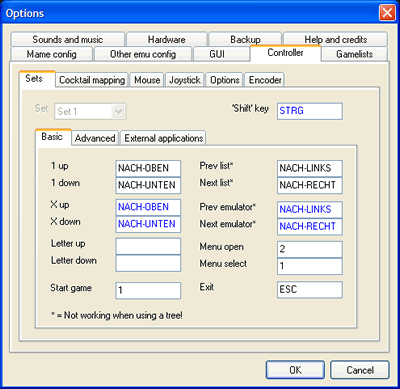Viewport: 400px width, 389px height.
Task: Open the Joystick sub-tab
Action: tap(185, 80)
